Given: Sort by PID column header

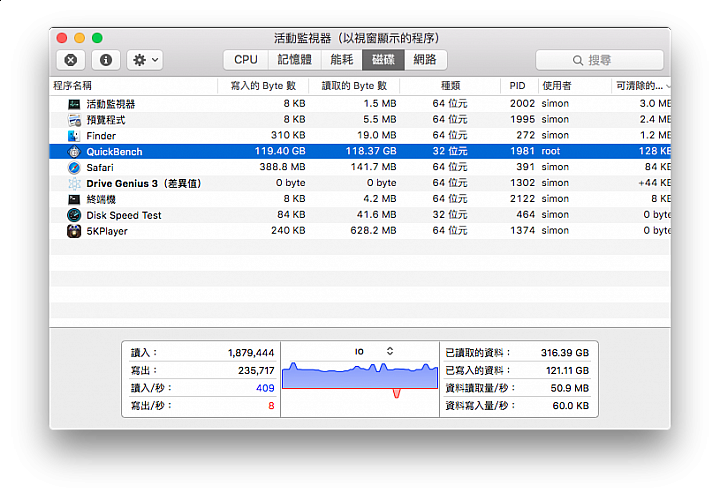Looking at the screenshot, I should [517, 86].
